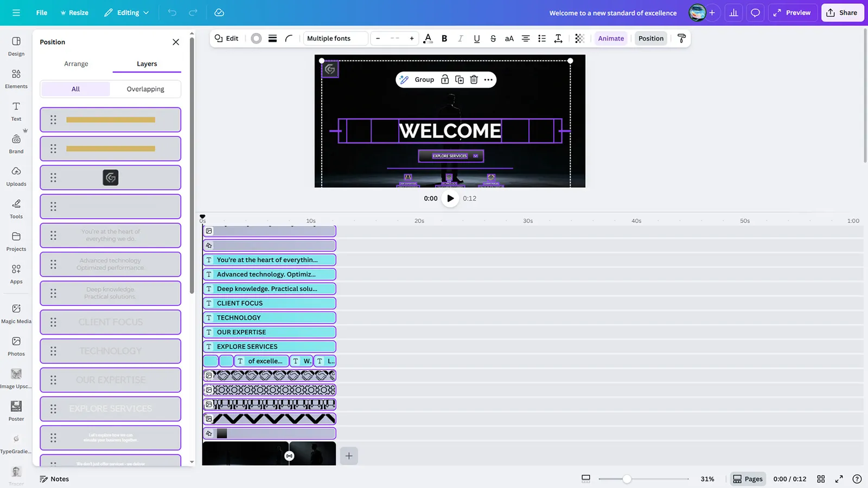Viewport: 868px width, 488px height.
Task: Expand the Editing mode dropdown
Action: pos(127,12)
